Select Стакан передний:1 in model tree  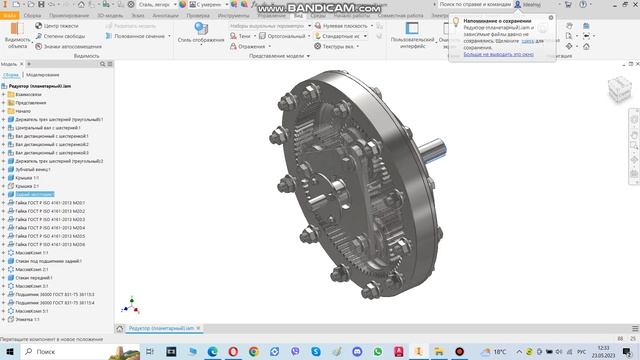click(33, 278)
